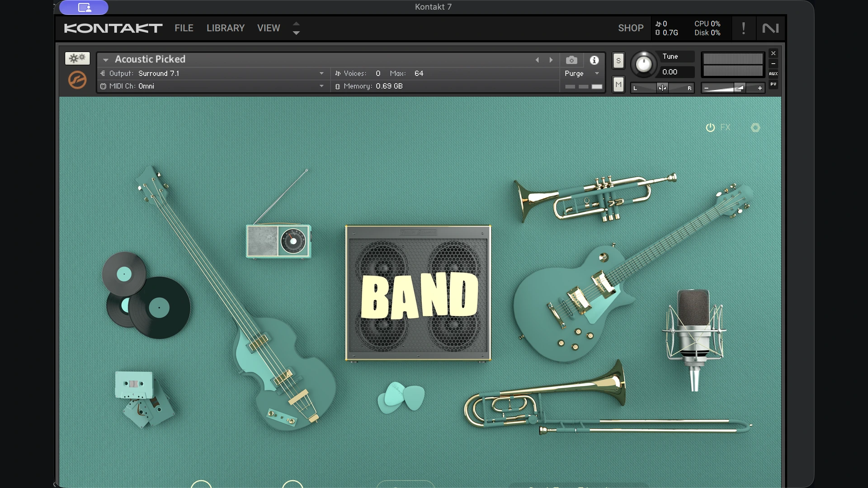The image size is (868, 488).
Task: Click the cassette tapes image
Action: click(144, 399)
